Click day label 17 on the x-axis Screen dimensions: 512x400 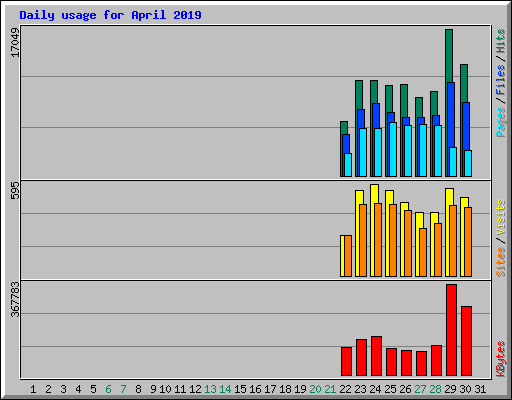click(270, 389)
